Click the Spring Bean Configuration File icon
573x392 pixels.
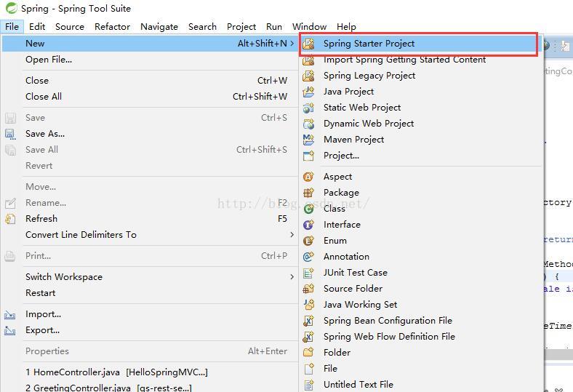coord(308,321)
